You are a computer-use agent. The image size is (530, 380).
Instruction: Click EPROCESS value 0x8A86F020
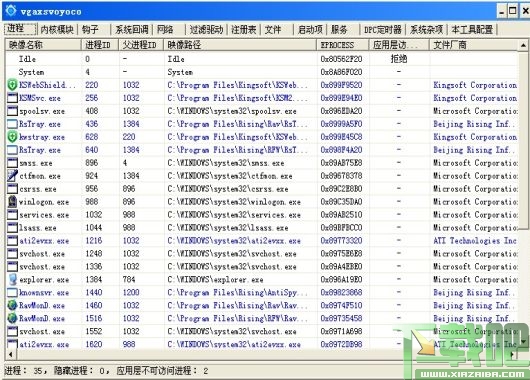point(341,72)
